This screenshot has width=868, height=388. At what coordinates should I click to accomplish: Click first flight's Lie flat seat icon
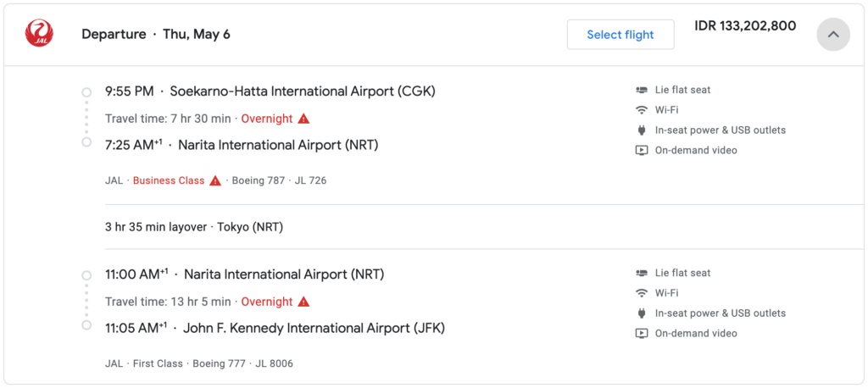click(x=642, y=90)
